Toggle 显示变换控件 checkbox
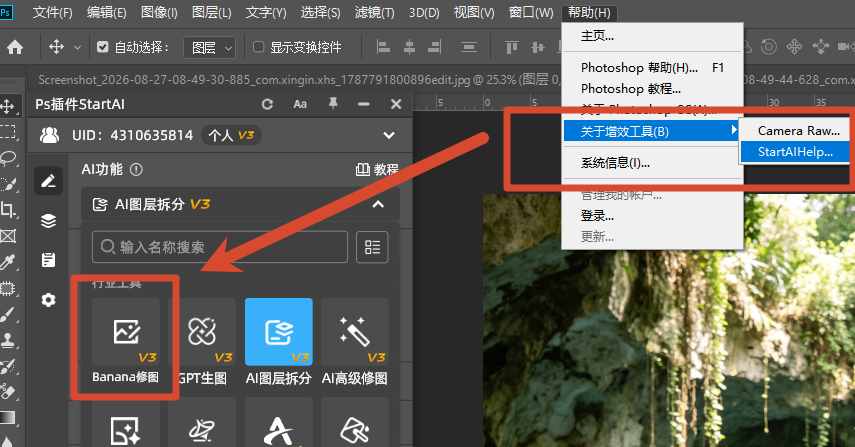The height and width of the screenshot is (447, 855). click(258, 47)
